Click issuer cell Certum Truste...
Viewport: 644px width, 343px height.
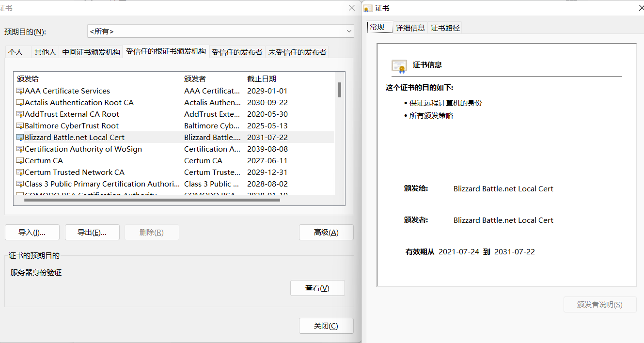click(212, 172)
